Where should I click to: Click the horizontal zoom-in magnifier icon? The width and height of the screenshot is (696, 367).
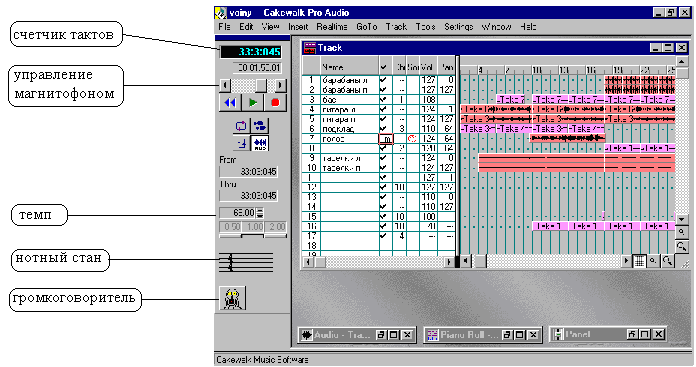667,261
